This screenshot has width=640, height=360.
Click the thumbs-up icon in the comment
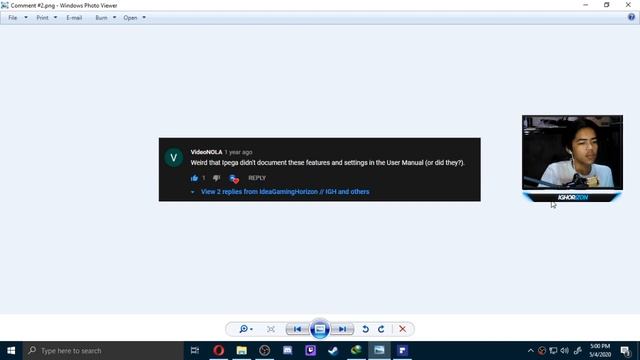point(194,178)
